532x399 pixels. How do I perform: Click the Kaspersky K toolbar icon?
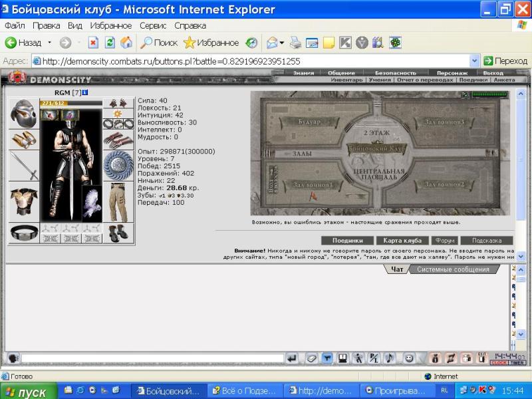tap(345, 43)
